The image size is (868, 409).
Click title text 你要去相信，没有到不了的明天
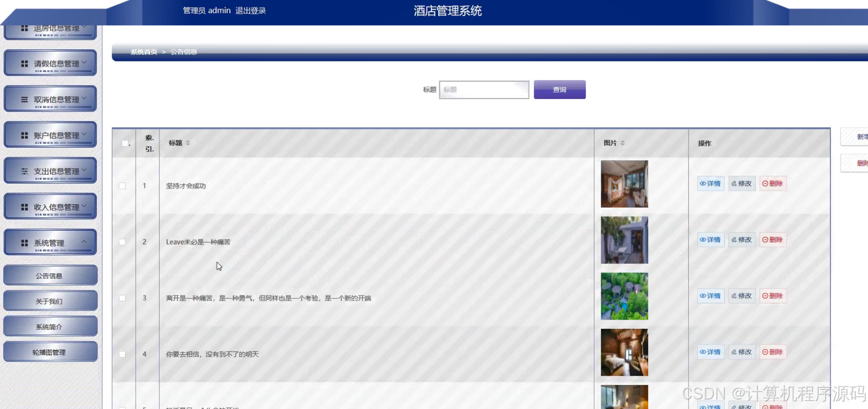click(x=212, y=354)
